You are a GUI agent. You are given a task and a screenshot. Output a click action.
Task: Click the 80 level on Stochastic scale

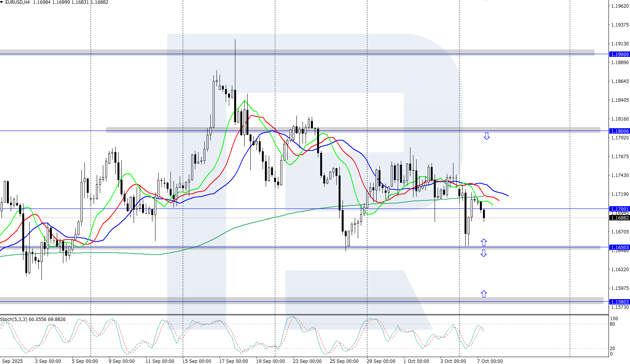[612, 324]
